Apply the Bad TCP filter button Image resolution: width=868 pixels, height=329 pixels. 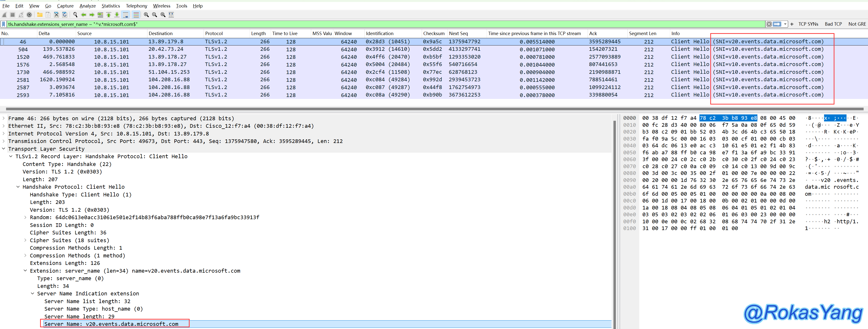point(833,24)
